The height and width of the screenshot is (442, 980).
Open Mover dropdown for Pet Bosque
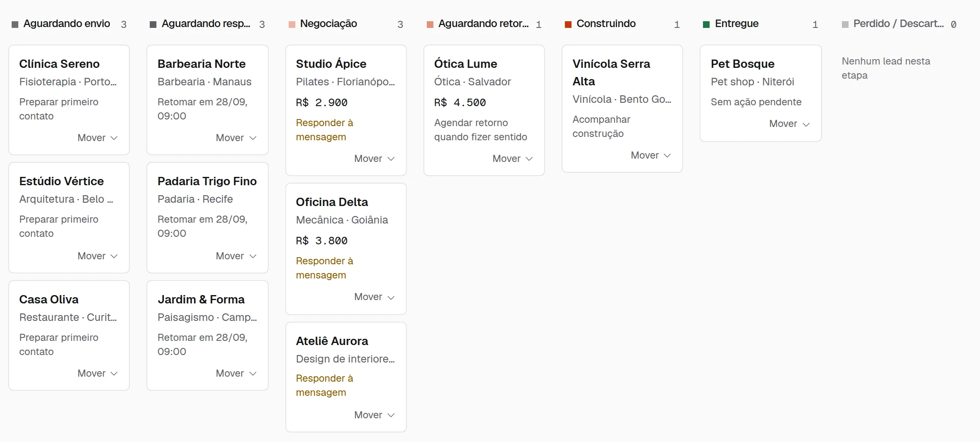click(789, 124)
